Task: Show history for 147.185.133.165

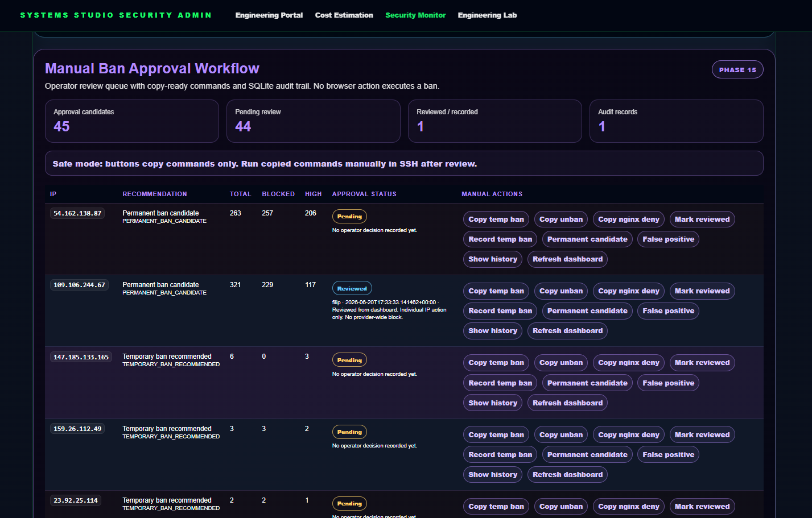Action: pyautogui.click(x=493, y=403)
